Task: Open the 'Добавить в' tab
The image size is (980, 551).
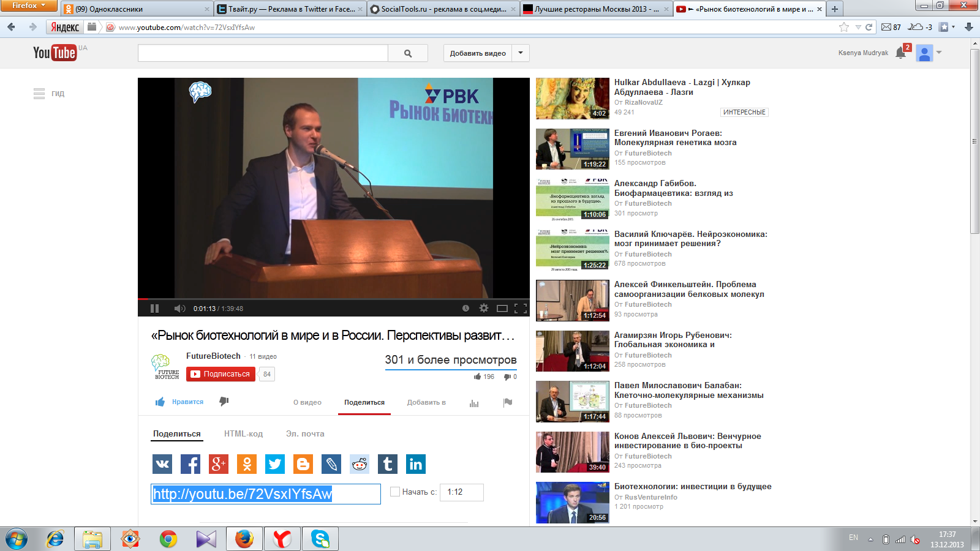Action: [x=426, y=403]
